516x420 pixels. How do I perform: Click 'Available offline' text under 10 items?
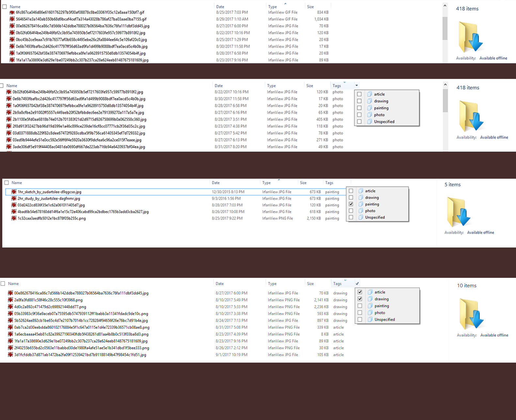coord(494,335)
